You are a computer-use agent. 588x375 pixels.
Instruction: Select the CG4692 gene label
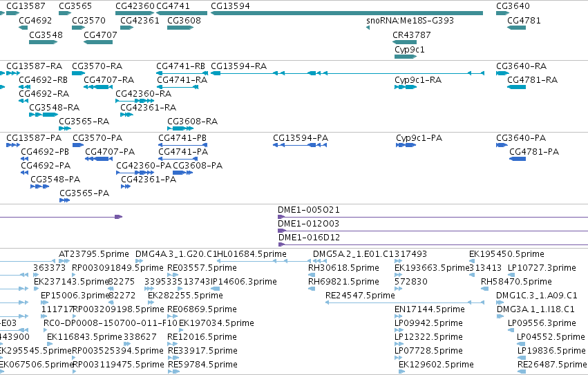35,21
